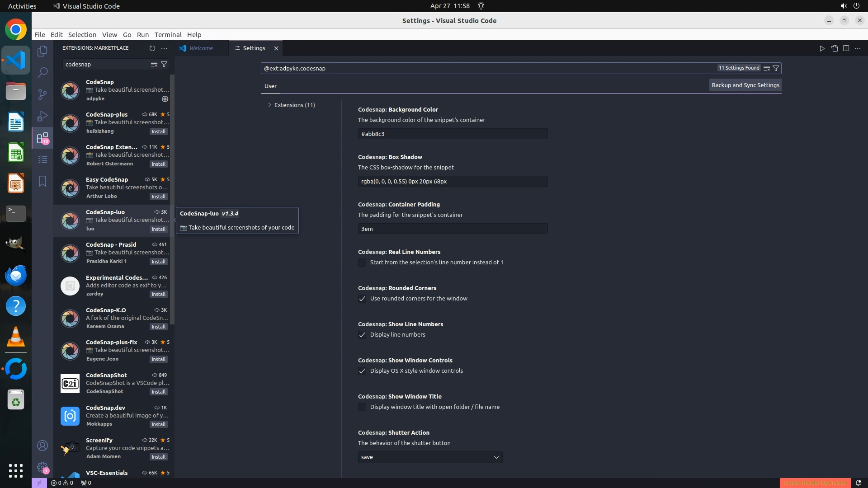The height and width of the screenshot is (488, 868).
Task: Split the editor to the right
Action: pyautogui.click(x=846, y=48)
